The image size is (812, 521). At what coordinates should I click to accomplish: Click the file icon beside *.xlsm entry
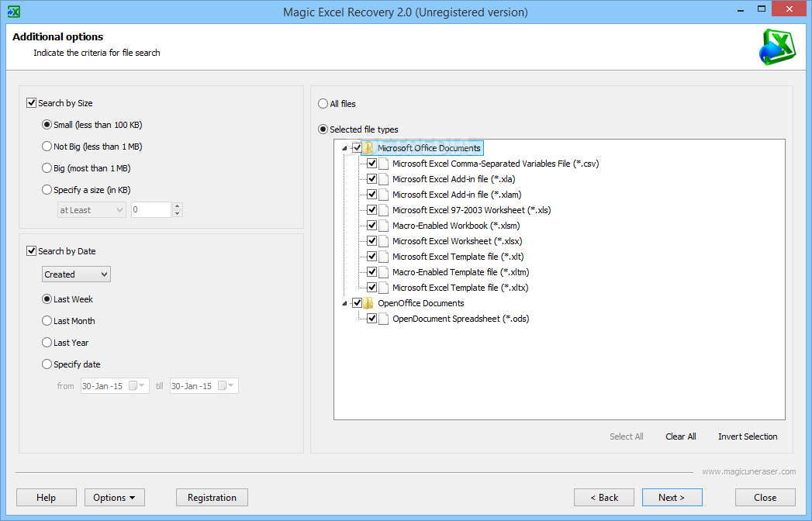click(384, 226)
